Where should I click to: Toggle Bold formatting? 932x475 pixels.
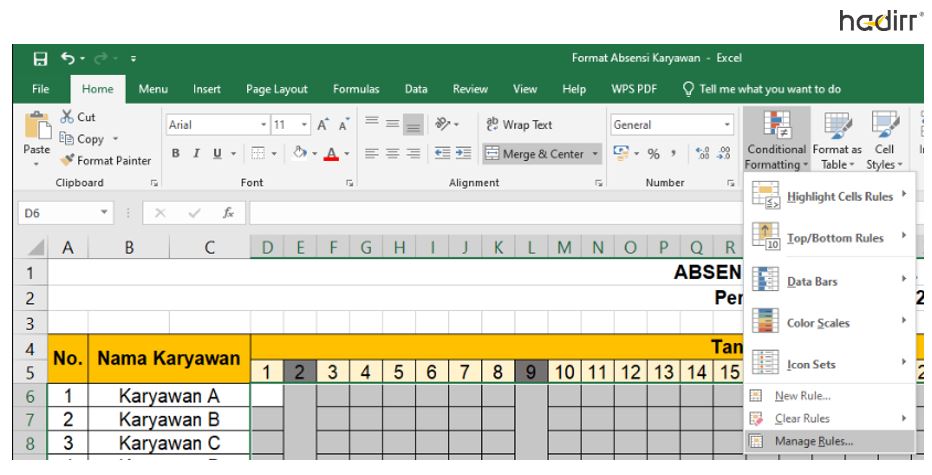pyautogui.click(x=176, y=153)
